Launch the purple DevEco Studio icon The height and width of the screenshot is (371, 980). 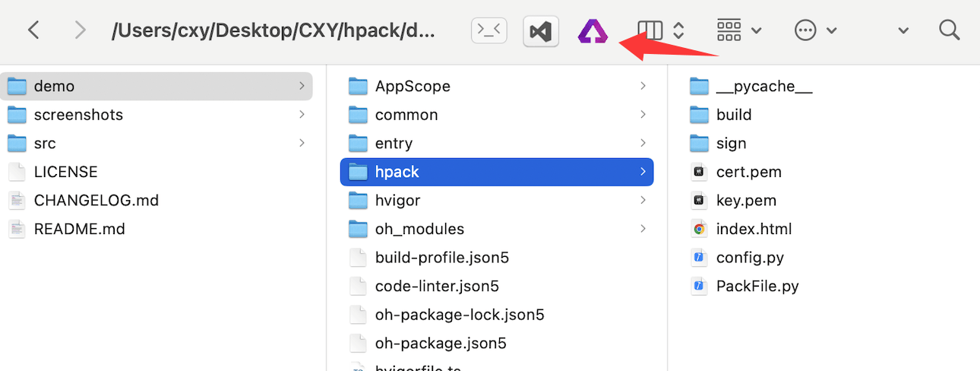[x=593, y=31]
